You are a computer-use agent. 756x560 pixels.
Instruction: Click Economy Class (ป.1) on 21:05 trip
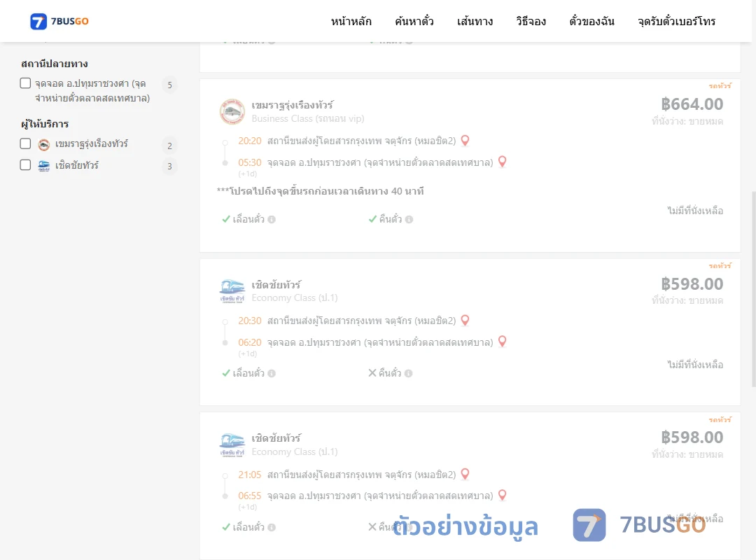pyautogui.click(x=295, y=452)
